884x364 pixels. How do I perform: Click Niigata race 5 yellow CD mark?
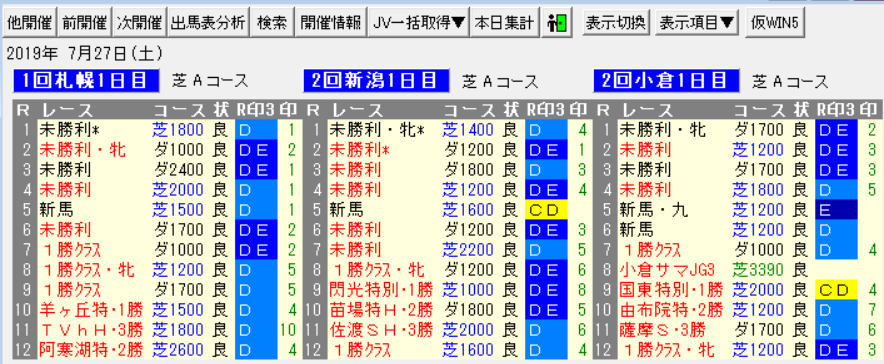coord(546,210)
